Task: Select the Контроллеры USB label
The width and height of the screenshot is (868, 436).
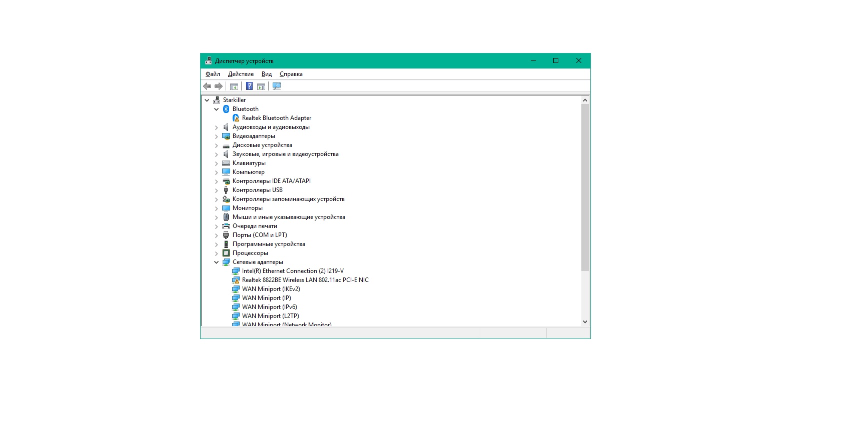Action: [258, 190]
